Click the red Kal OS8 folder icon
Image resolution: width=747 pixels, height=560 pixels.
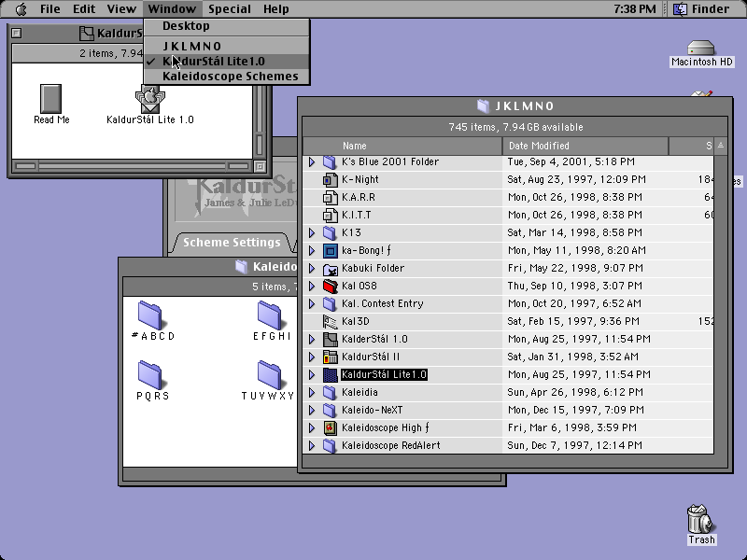[x=330, y=286]
